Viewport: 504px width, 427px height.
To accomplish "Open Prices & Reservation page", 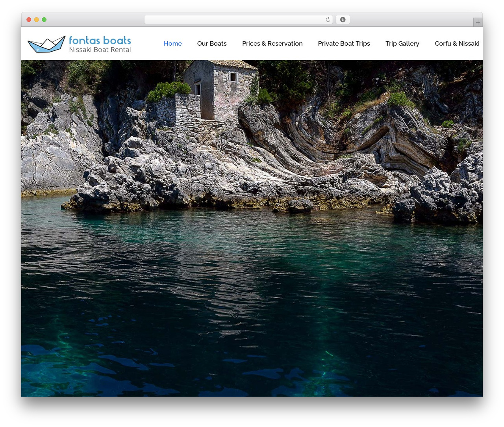I will click(272, 43).
